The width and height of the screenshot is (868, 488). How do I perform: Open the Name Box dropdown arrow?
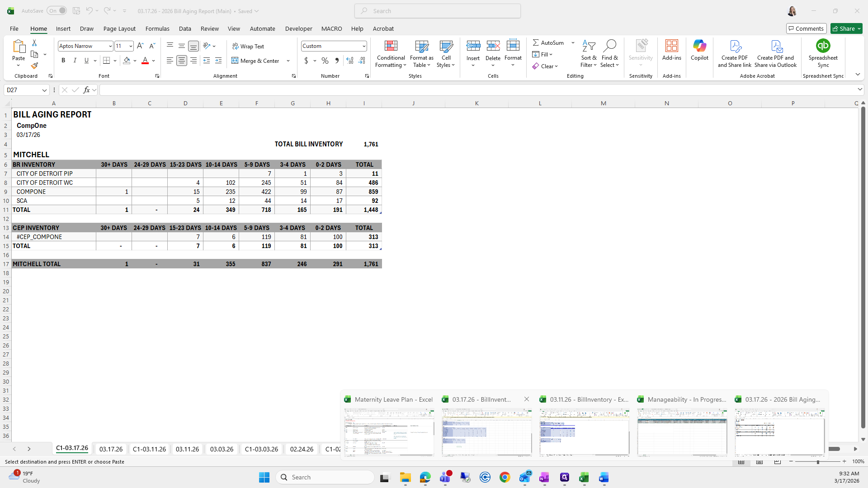tap(44, 90)
